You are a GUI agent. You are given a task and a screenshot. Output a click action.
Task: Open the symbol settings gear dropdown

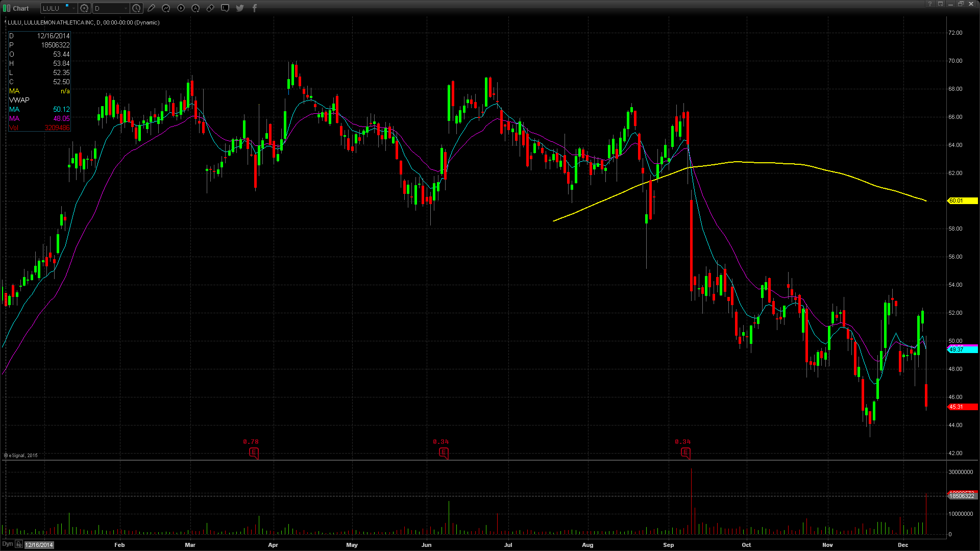click(85, 8)
